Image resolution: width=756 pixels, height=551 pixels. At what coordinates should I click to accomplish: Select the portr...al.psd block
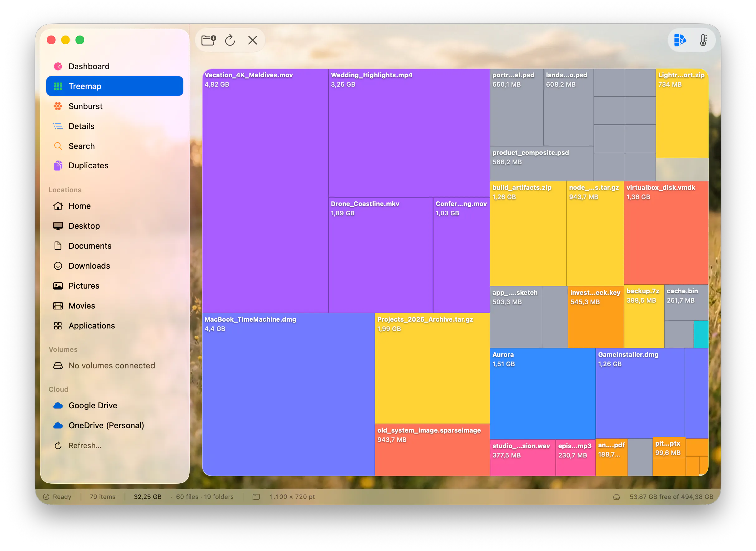click(x=517, y=108)
